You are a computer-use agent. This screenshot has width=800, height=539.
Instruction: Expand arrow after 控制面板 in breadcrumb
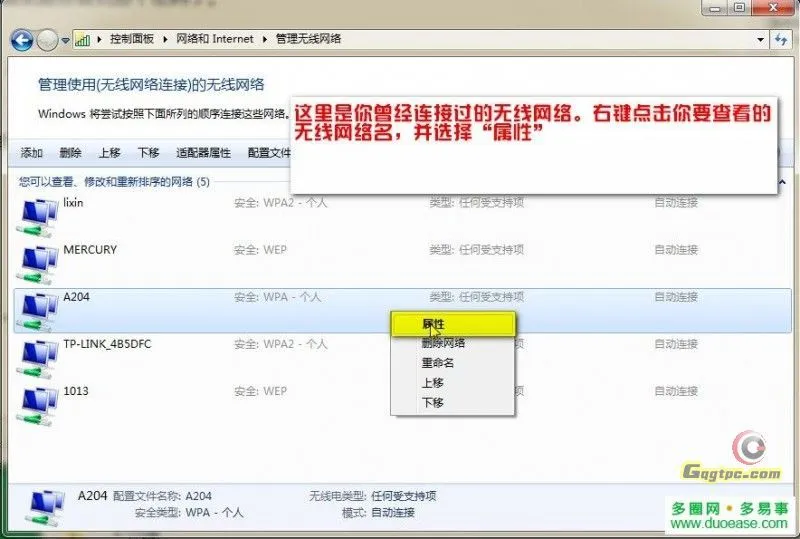165,39
